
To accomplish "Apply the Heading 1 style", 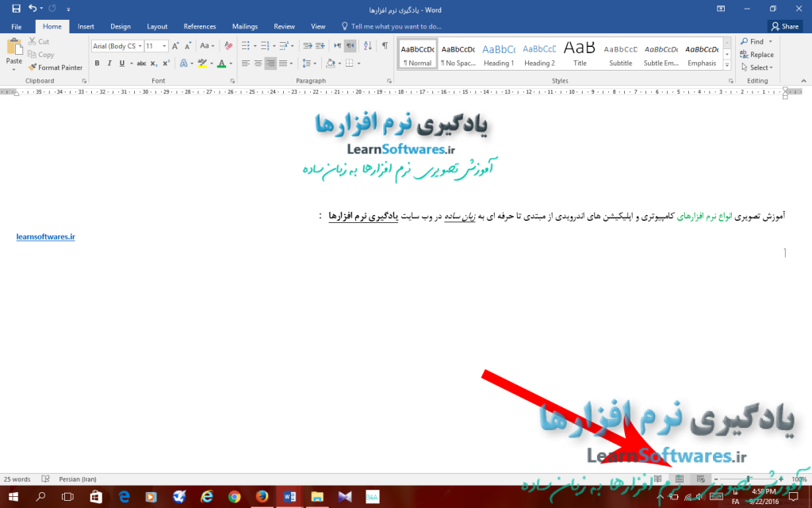I will coord(499,54).
